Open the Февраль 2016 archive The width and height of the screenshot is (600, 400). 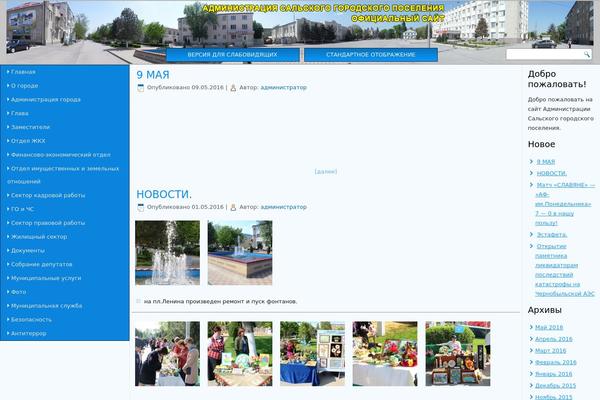pos(556,362)
